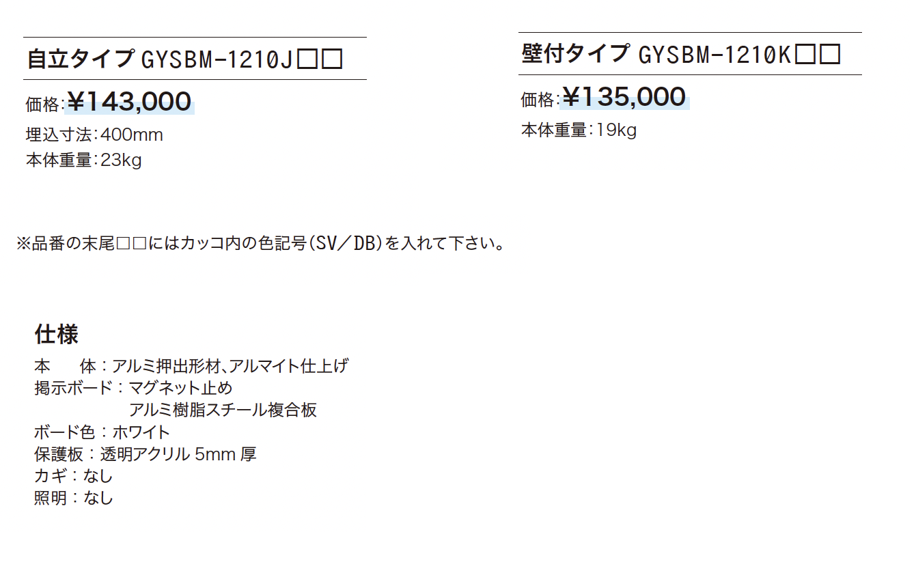The image size is (916, 588).
Task: Click the 壁付タイプ GYSBM-1210K heading
Action: (x=680, y=54)
